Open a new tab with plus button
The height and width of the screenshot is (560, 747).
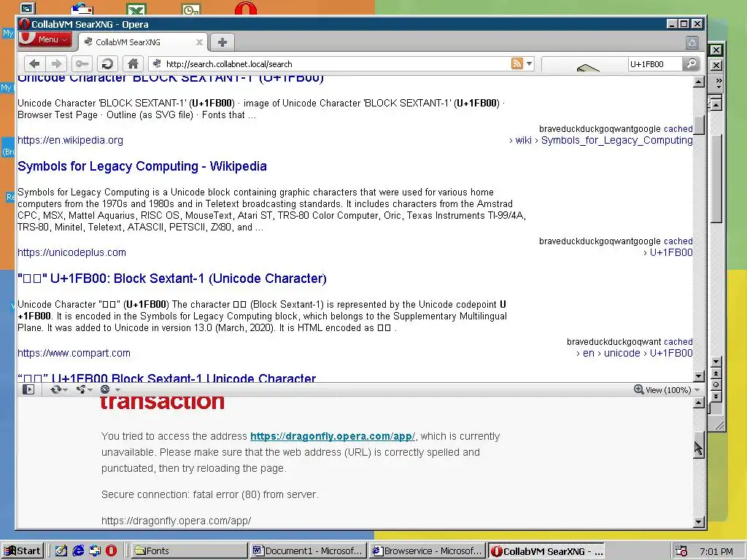point(222,42)
